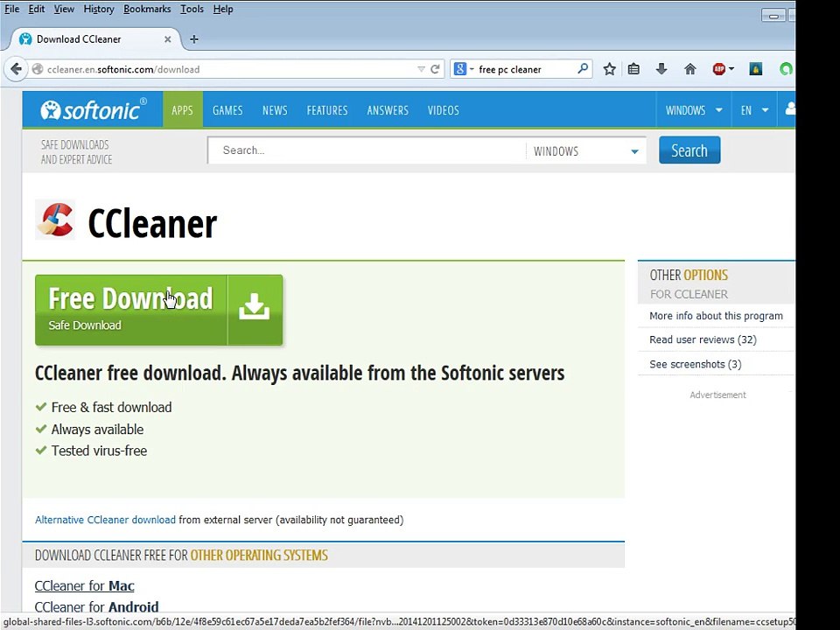The image size is (840, 630).
Task: Click the browser address bar
Action: pos(230,69)
